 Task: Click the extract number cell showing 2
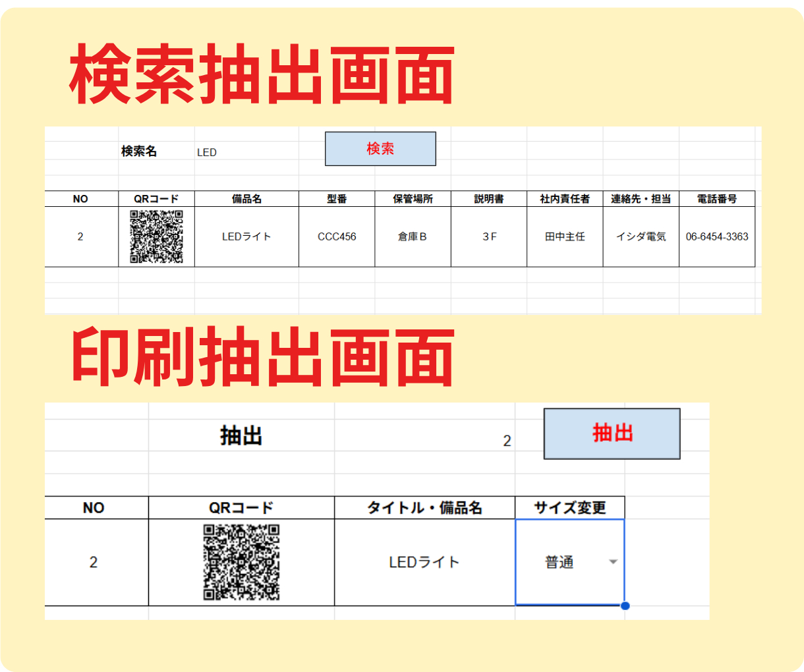[x=424, y=435]
